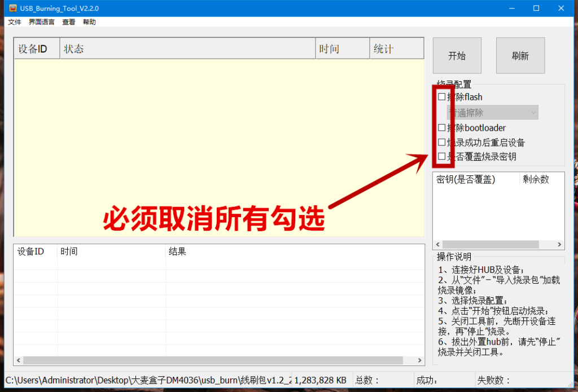
Task: Open the 界面语言 menu
Action: click(42, 22)
